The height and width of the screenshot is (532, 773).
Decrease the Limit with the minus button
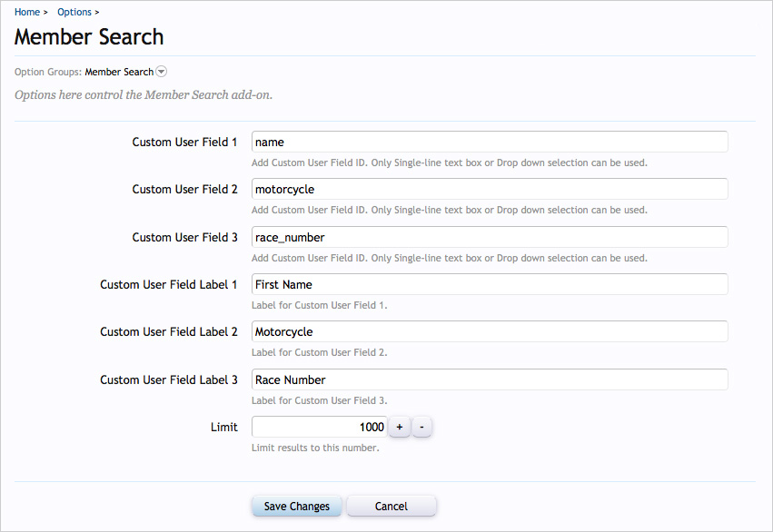(x=421, y=427)
